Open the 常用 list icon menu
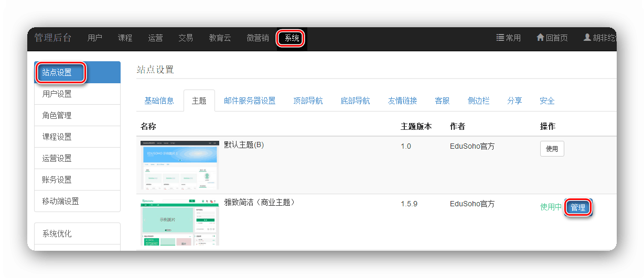 (508, 38)
